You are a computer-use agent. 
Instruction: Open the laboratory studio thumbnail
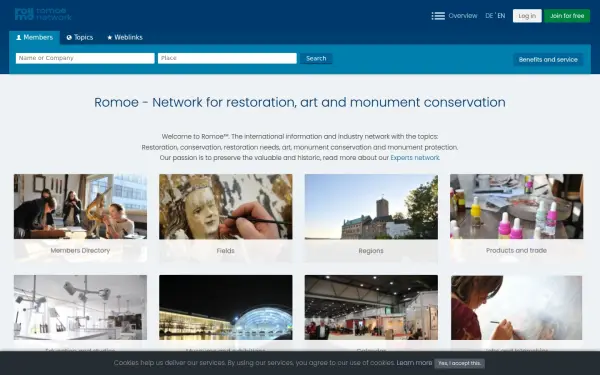pyautogui.click(x=80, y=307)
